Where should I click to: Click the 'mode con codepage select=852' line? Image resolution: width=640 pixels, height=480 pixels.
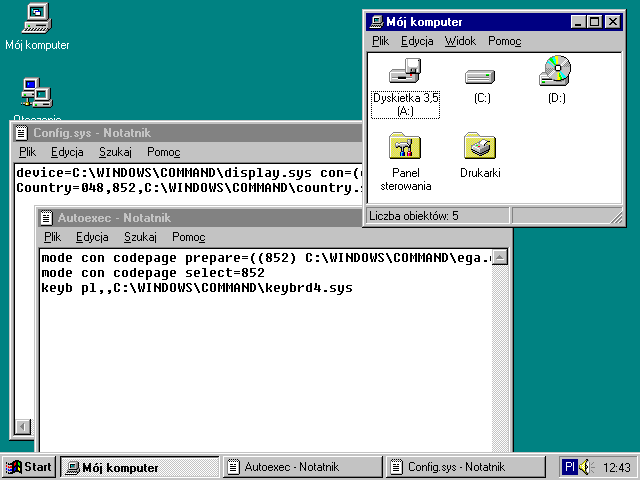point(153,273)
